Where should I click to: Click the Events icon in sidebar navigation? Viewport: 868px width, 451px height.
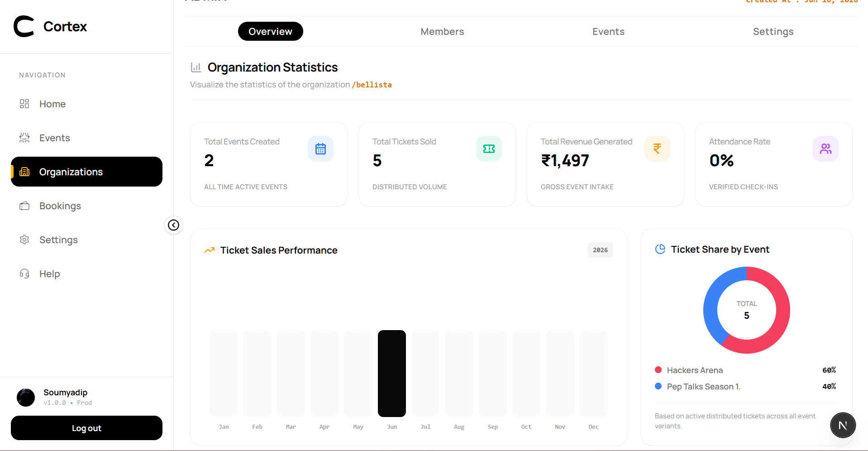pos(24,138)
